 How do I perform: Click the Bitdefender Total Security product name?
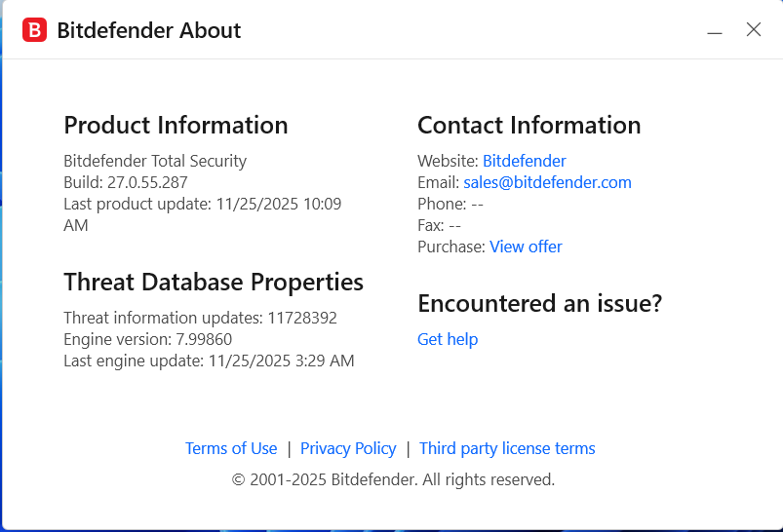(x=155, y=161)
